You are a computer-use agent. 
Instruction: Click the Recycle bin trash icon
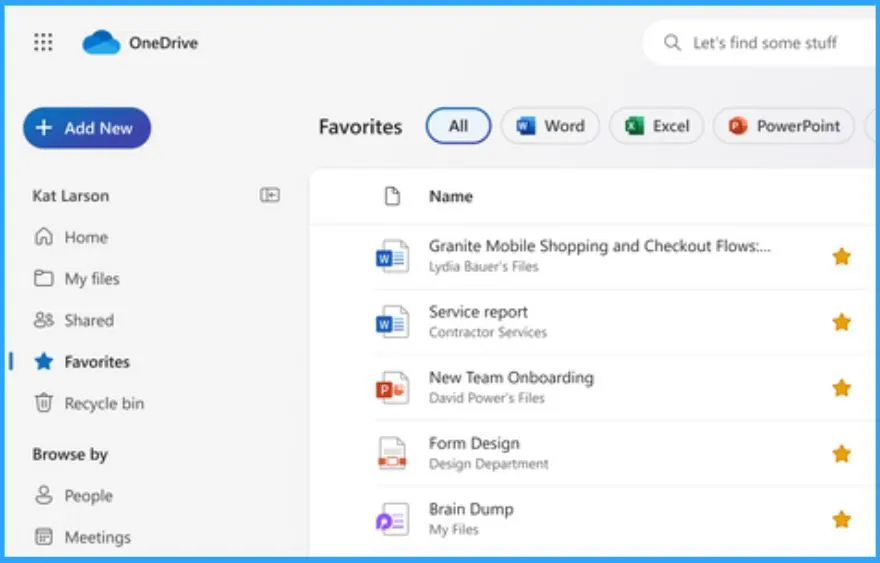pos(44,403)
